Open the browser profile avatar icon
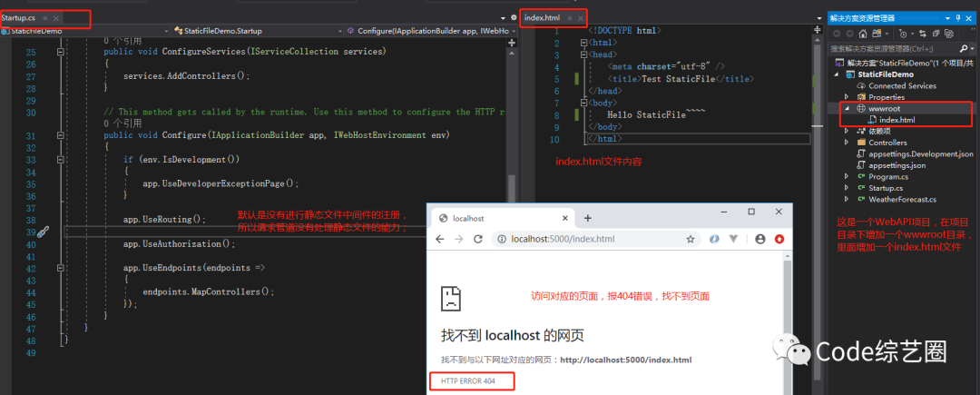The image size is (980, 395). click(x=760, y=239)
